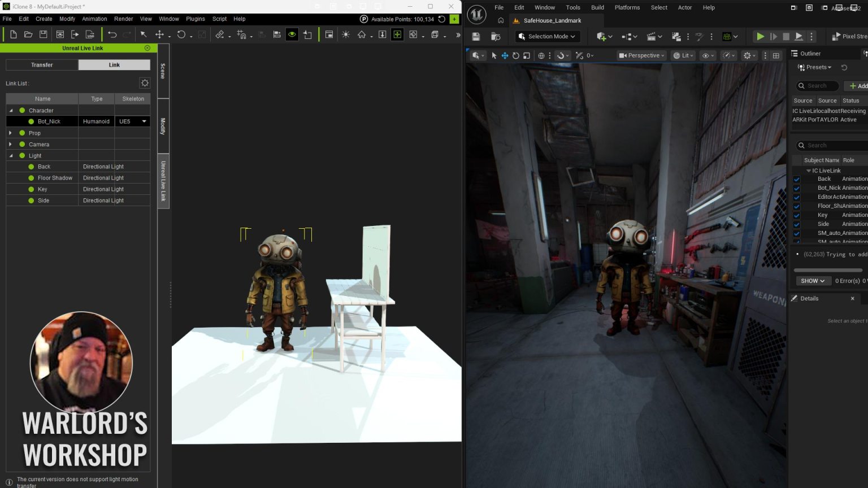Open Lit view mode dropdown
This screenshot has height=488, width=868.
(684, 55)
